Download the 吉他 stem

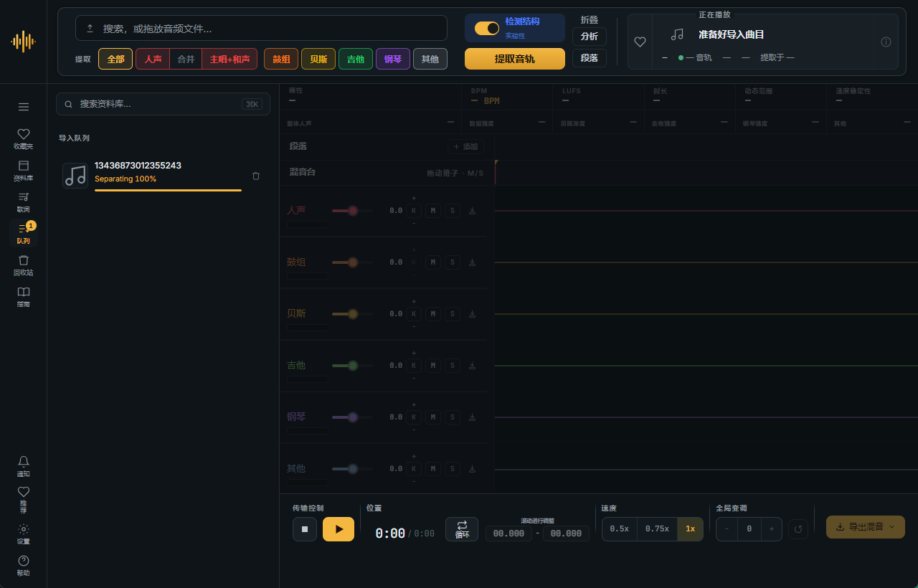coord(472,366)
